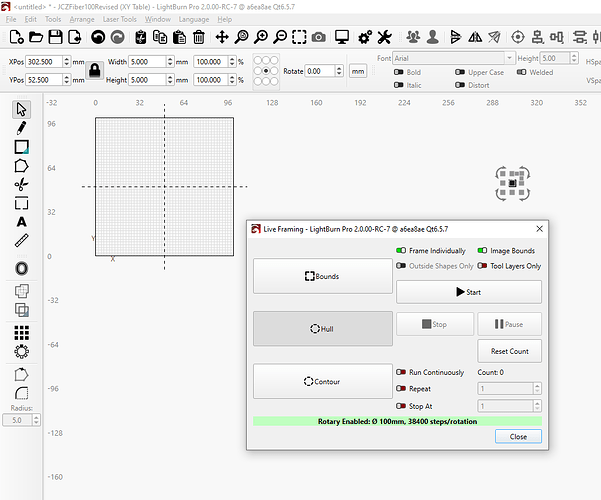Open the camera control icon

pyautogui.click(x=319, y=37)
